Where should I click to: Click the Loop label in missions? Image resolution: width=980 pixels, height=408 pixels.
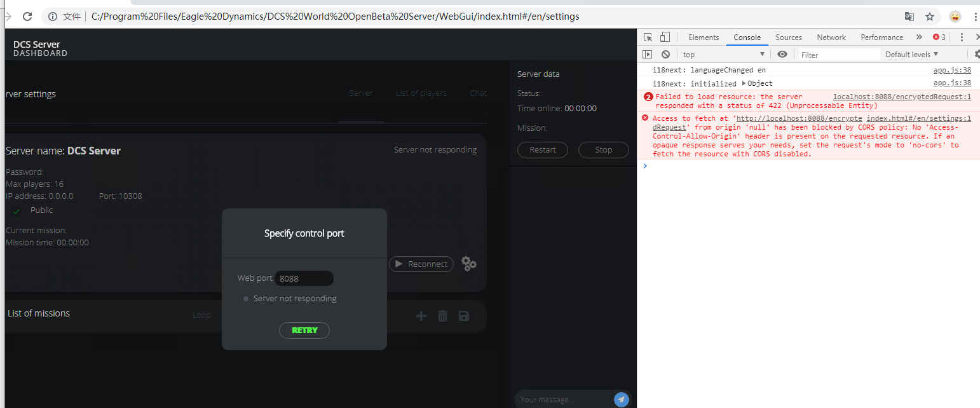(x=201, y=315)
